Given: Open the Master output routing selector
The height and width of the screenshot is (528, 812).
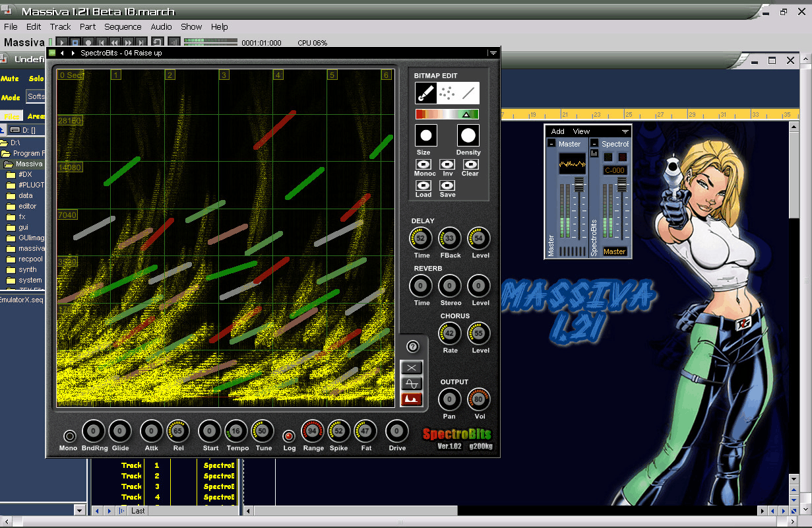Looking at the screenshot, I should tap(615, 251).
